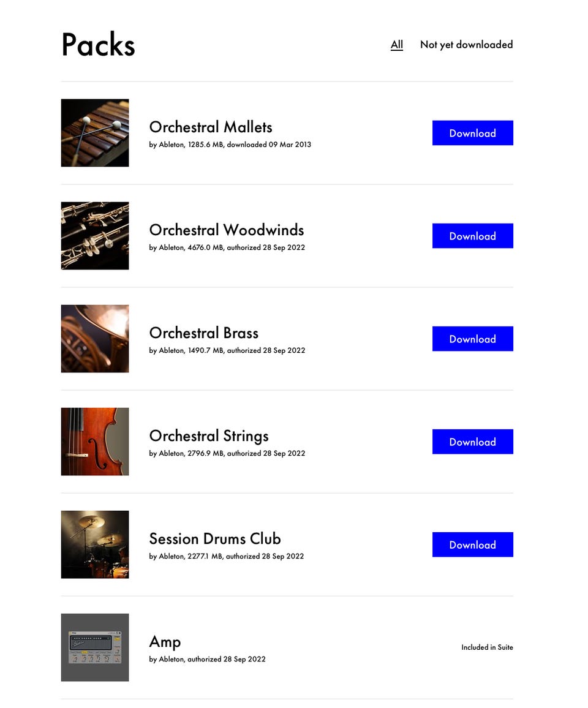588x708 pixels.
Task: Open the Orchestral Strings title link
Action: click(209, 436)
